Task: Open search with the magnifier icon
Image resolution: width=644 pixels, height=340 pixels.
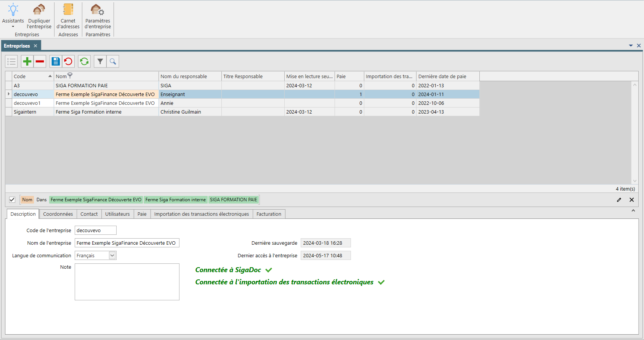Action: [x=113, y=61]
